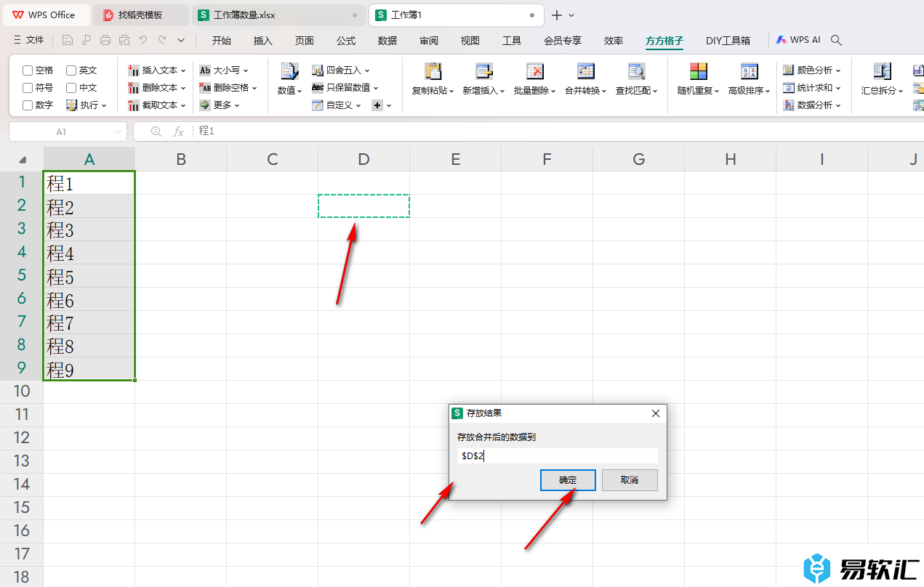Click the 汇总拆分 icon
This screenshot has height=587, width=924.
click(882, 71)
